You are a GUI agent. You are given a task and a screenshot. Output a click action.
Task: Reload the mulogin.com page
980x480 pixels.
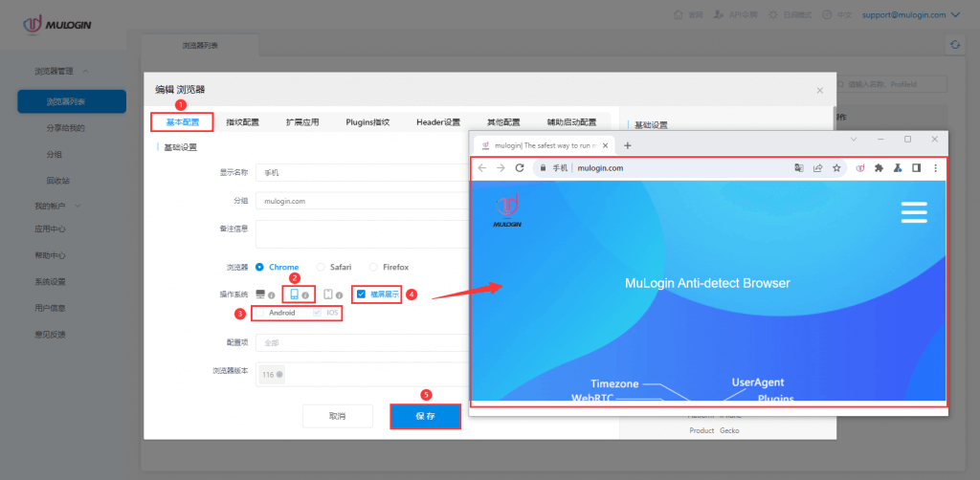click(x=520, y=168)
